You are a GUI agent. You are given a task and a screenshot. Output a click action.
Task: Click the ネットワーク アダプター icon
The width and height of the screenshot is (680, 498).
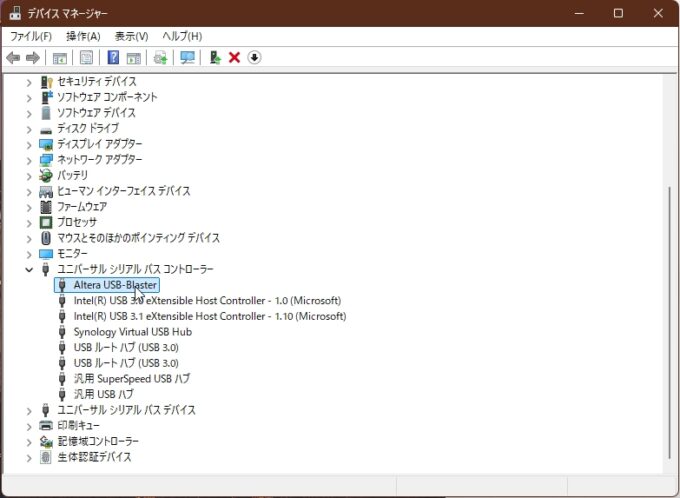pyautogui.click(x=46, y=160)
